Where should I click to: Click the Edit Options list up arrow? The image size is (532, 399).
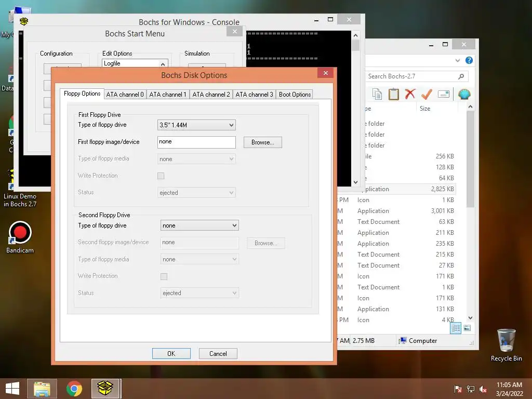pos(163,64)
